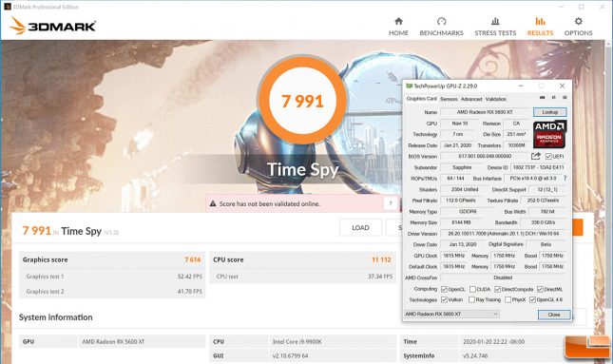Click the BIOS share/export icon in GPU-Z
Viewport: 613px width, 364px height.
(x=536, y=156)
